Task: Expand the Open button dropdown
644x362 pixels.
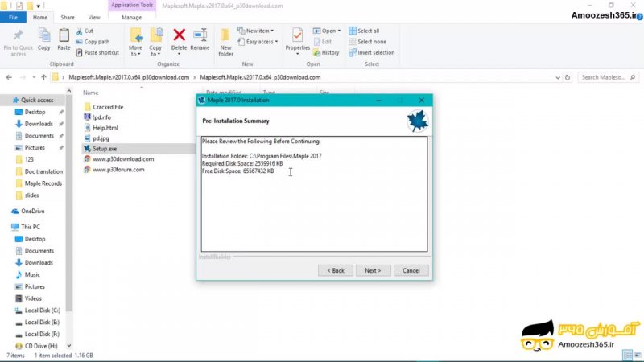Action: (x=339, y=31)
